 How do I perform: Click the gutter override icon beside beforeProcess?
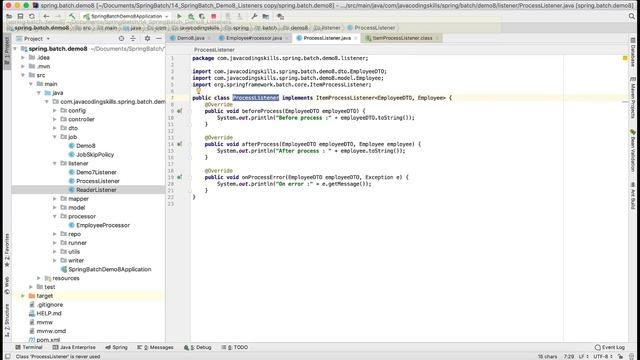tap(180, 111)
